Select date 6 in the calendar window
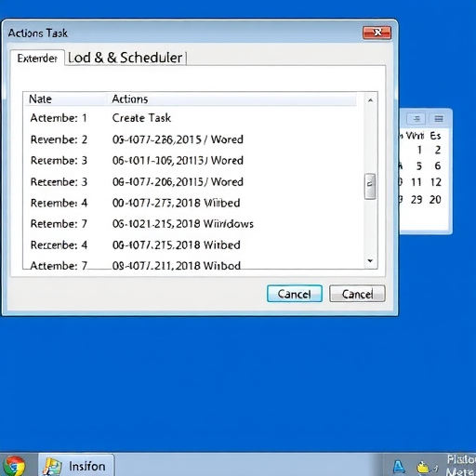Image resolution: width=476 pixels, height=476 pixels. (x=438, y=165)
